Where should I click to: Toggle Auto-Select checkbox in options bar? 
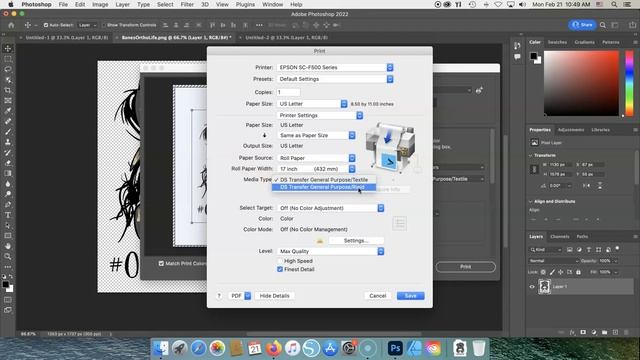(x=46, y=25)
